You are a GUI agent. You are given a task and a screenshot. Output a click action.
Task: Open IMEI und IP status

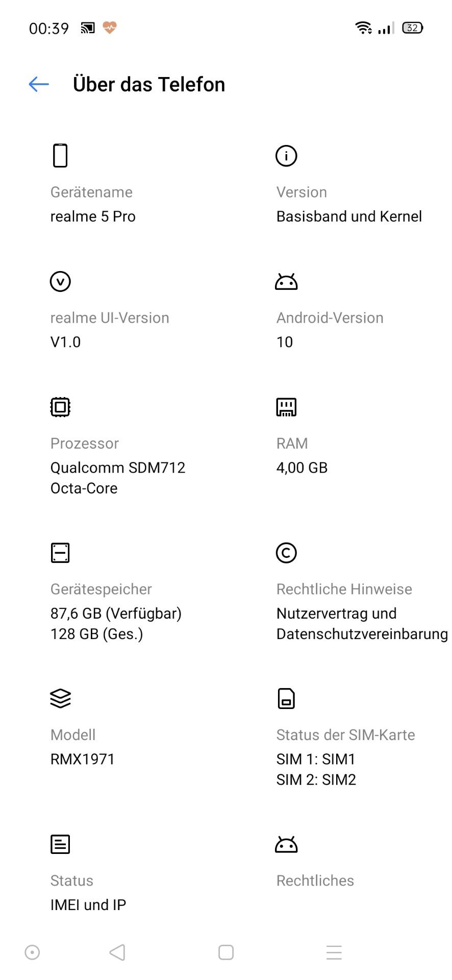coord(88,905)
